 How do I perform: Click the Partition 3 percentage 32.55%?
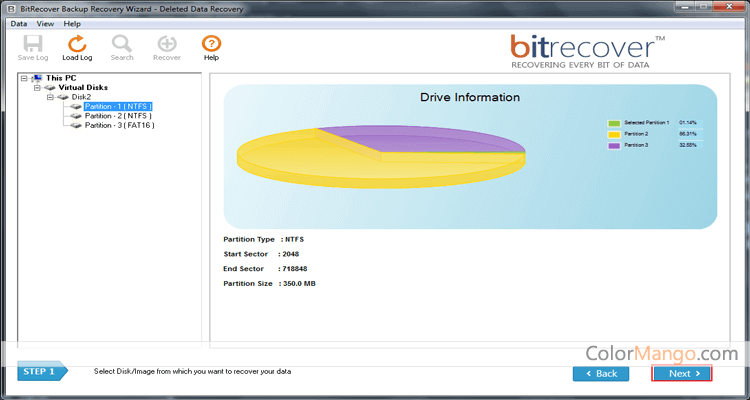point(688,145)
